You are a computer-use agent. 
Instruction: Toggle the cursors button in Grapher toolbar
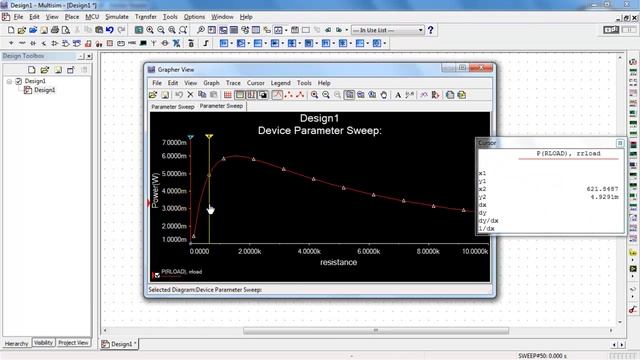click(x=251, y=95)
